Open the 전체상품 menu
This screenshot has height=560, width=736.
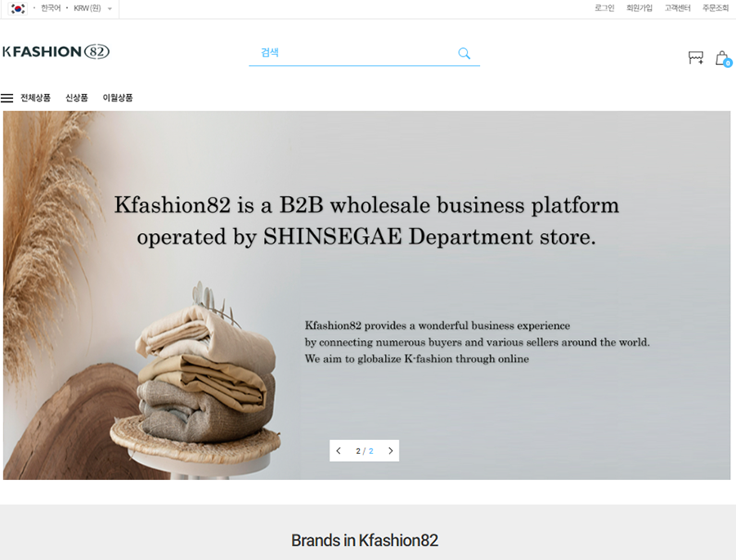coord(35,98)
